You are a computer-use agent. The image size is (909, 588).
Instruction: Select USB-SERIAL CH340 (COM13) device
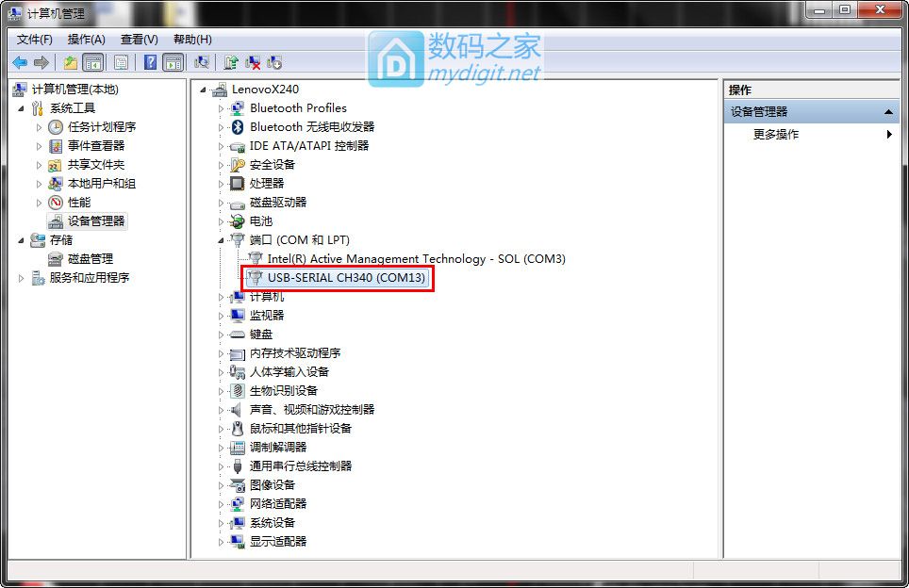pyautogui.click(x=345, y=277)
